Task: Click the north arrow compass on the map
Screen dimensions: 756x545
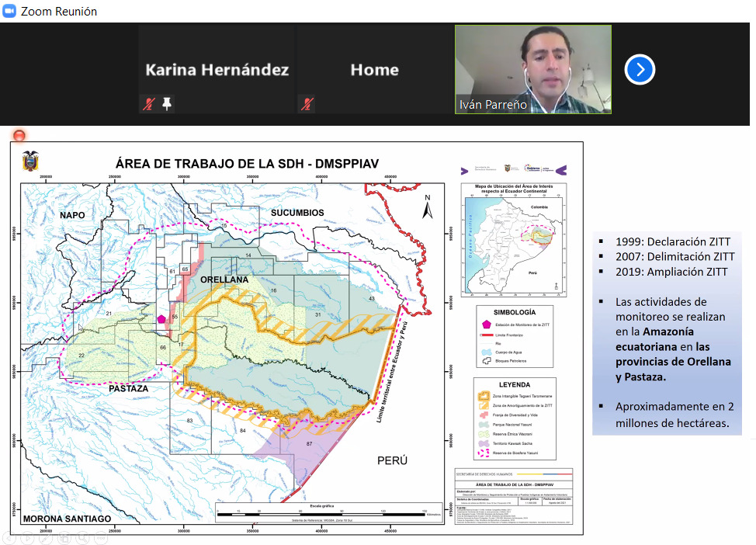Action: [x=428, y=207]
